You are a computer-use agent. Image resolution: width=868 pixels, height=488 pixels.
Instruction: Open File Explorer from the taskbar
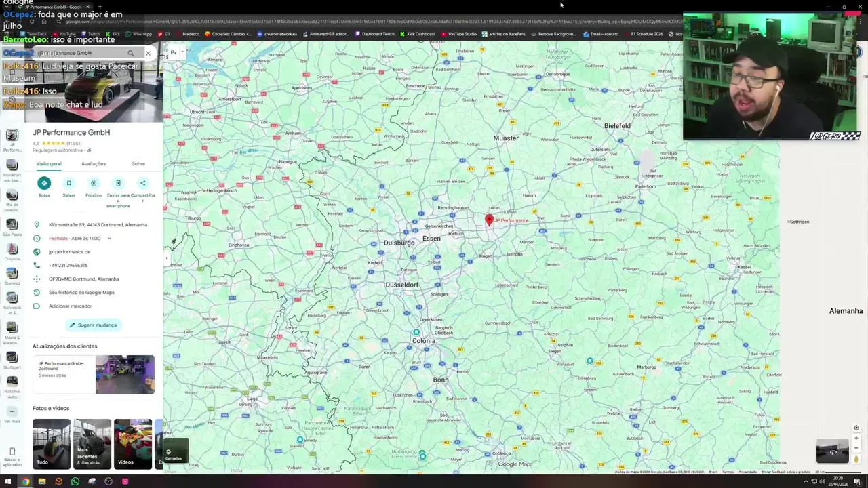[x=41, y=481]
